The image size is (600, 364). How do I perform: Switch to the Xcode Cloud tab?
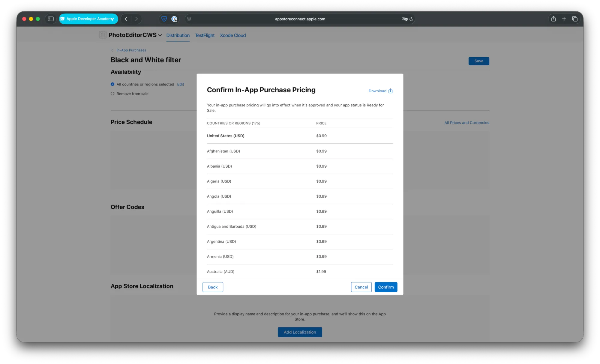pos(233,35)
